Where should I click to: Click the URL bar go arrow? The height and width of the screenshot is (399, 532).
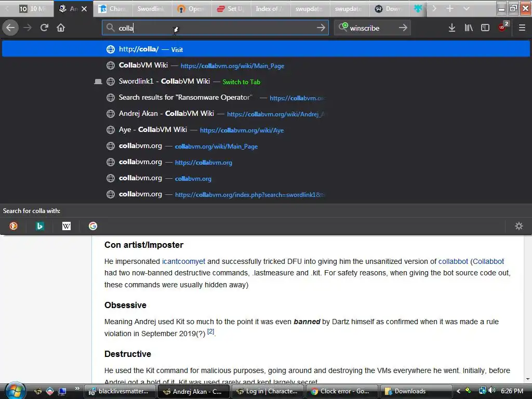(x=321, y=28)
